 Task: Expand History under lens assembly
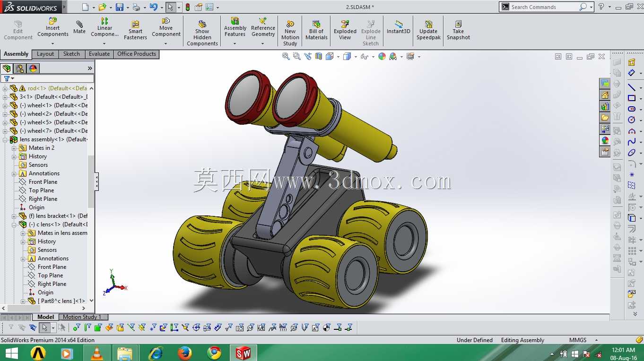(x=14, y=156)
